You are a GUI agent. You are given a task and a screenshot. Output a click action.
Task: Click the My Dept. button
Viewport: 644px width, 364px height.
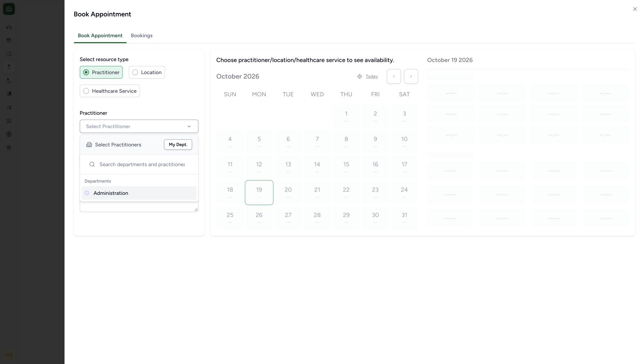pyautogui.click(x=178, y=145)
